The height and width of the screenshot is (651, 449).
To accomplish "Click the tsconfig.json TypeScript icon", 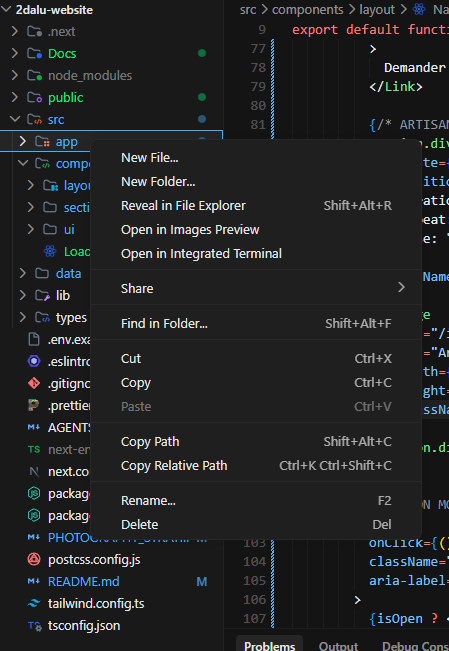I will [34, 625].
